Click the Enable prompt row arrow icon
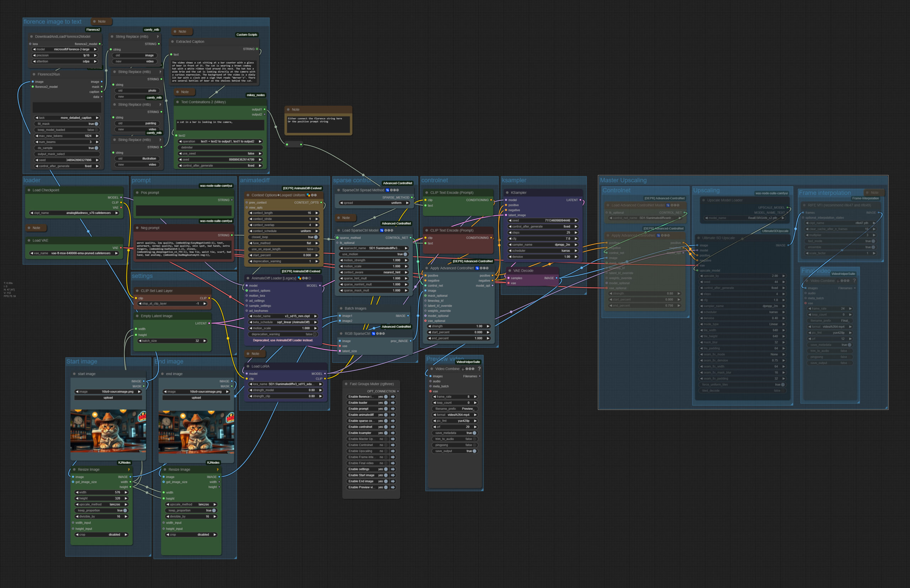910x588 pixels. pos(393,409)
